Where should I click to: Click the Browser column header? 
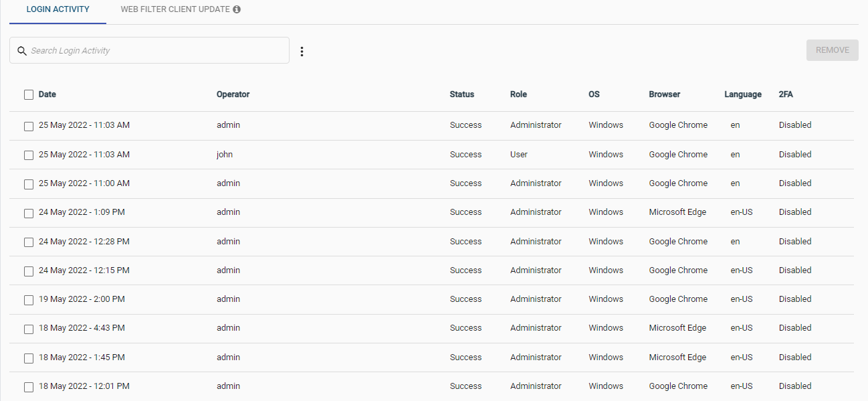pos(665,94)
